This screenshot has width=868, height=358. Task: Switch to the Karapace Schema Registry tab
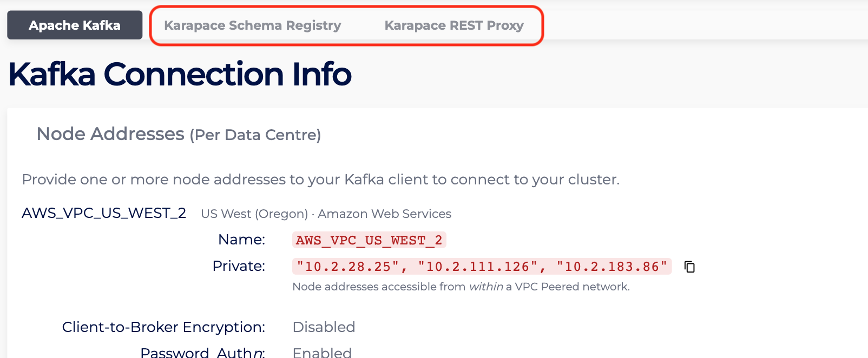pyautogui.click(x=252, y=25)
